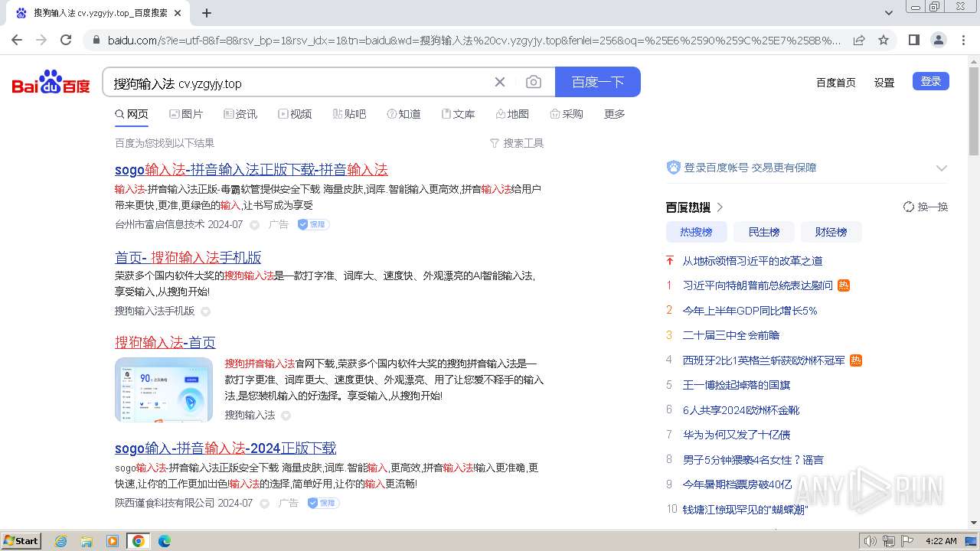
Task: Open 搜索工具 filter
Action: tap(517, 143)
